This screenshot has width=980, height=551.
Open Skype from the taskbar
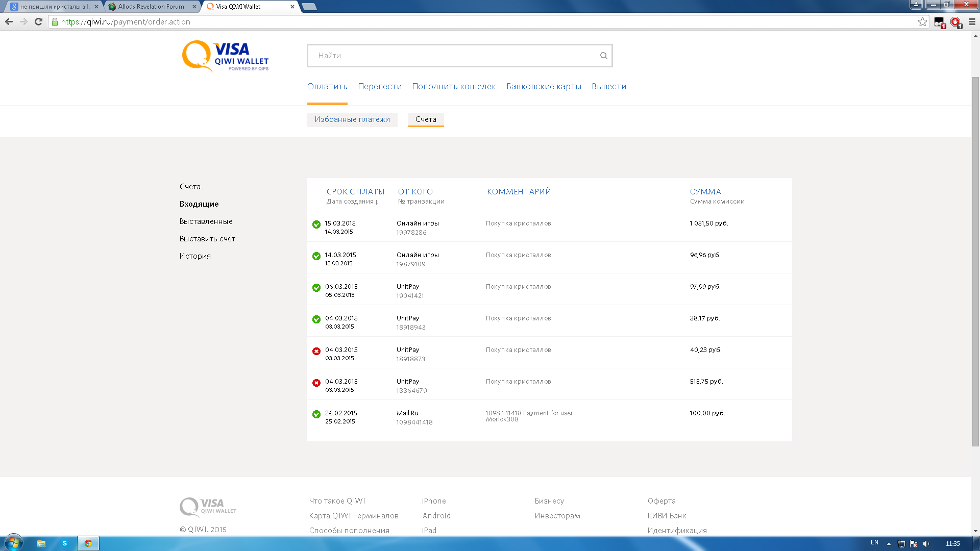[x=65, y=543]
